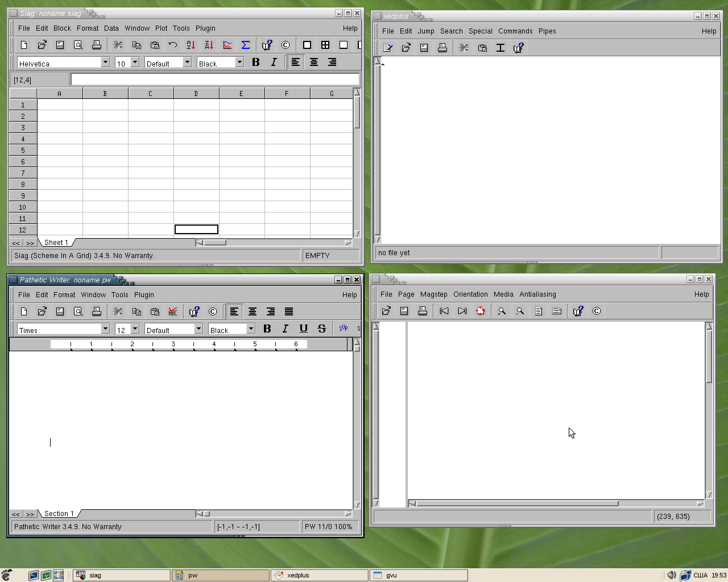Toggle underline in Pathetic Writer
728x582 pixels.
click(304, 329)
